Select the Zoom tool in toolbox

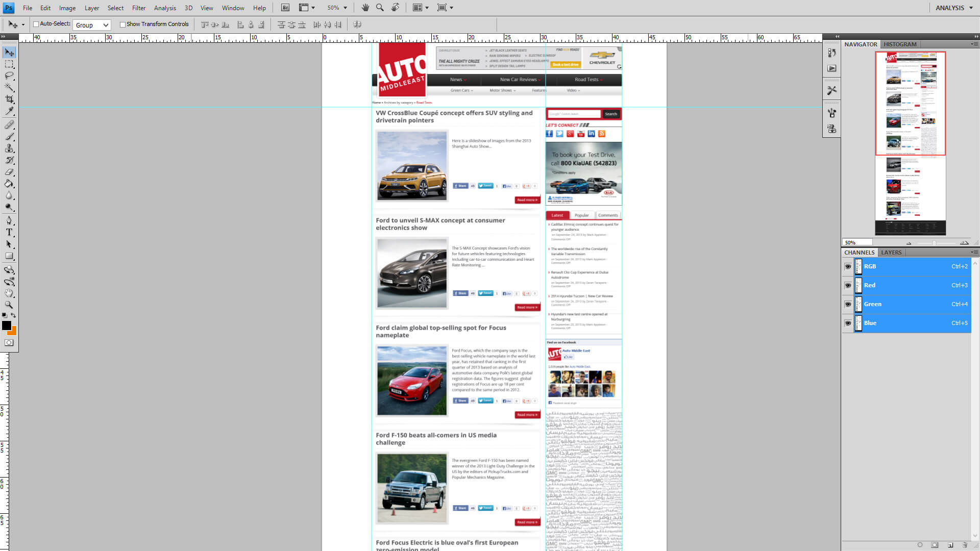[x=9, y=305]
